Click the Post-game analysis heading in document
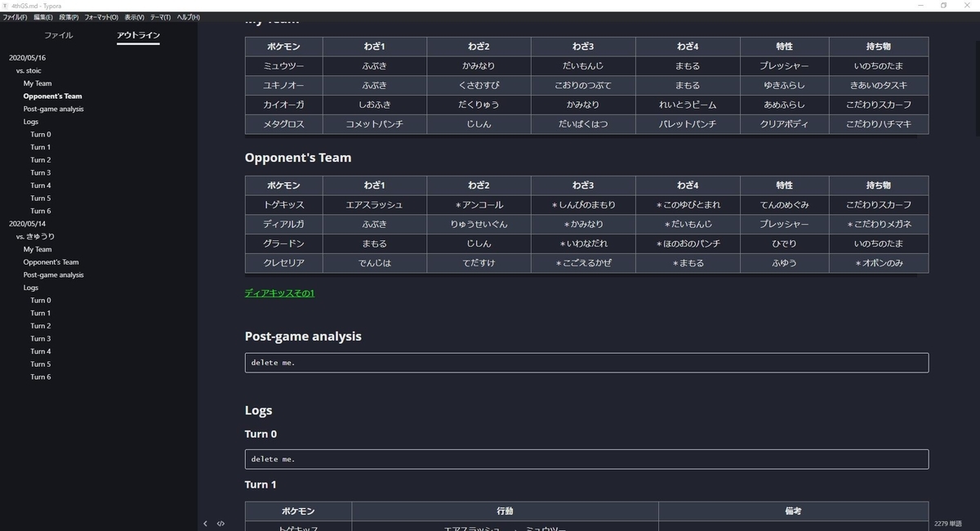The image size is (980, 531). click(303, 337)
